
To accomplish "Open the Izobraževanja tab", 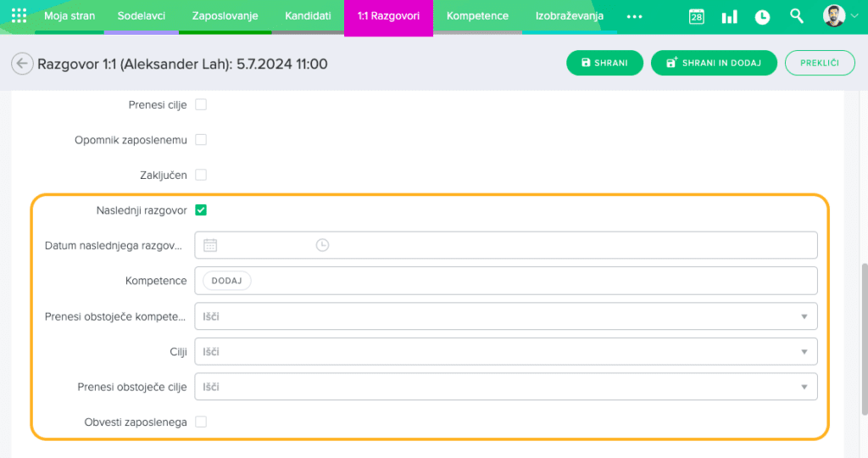I will point(569,16).
